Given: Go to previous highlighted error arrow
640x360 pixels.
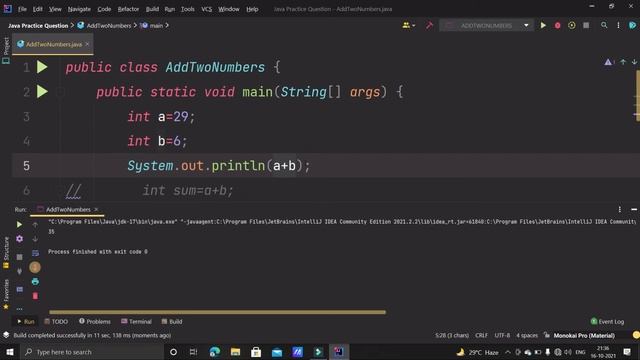Looking at the screenshot, I should (623, 62).
